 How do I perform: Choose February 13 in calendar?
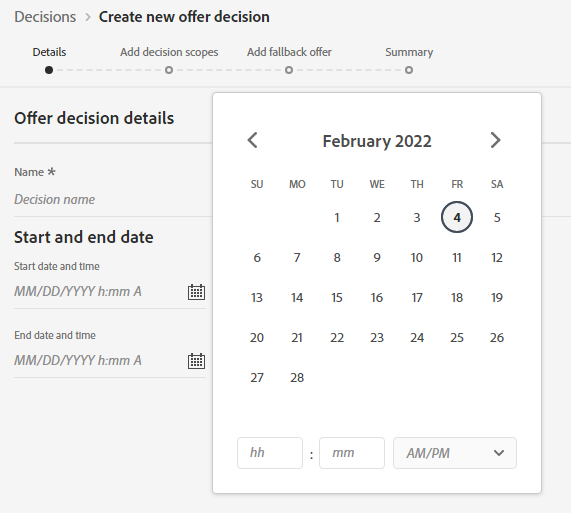click(257, 297)
